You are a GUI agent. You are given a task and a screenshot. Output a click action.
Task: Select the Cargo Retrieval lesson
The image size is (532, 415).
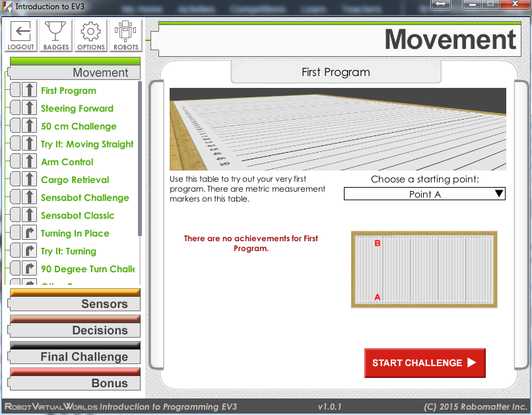click(x=75, y=180)
